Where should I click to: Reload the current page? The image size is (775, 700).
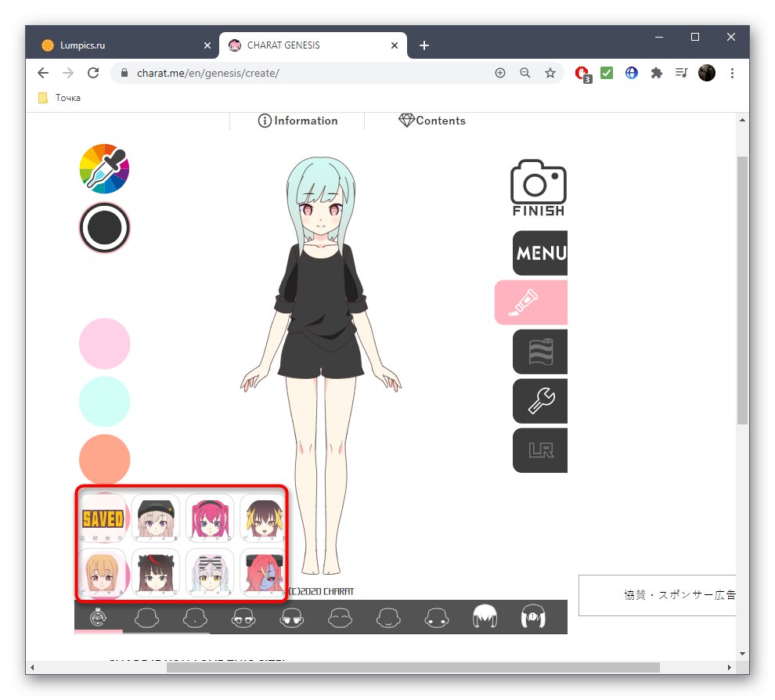coord(93,73)
